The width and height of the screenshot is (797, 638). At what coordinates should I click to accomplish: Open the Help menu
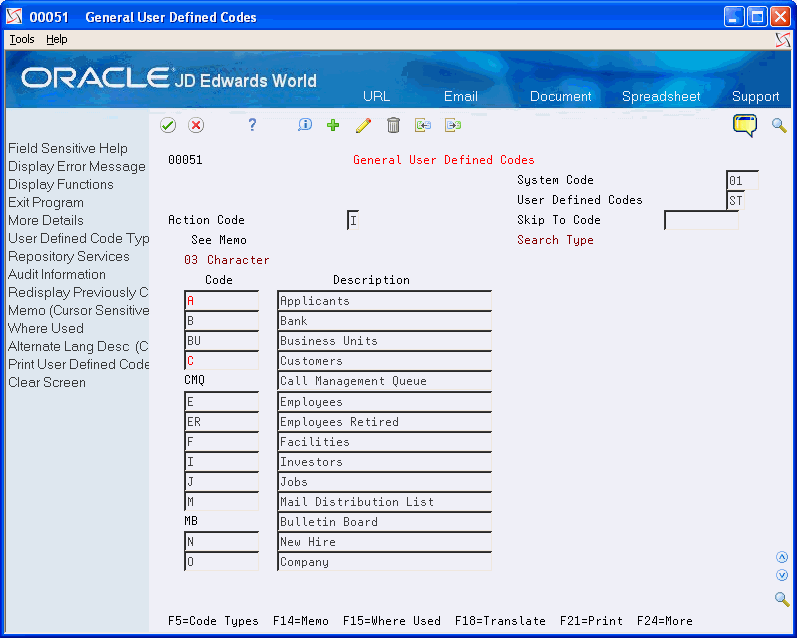click(56, 39)
